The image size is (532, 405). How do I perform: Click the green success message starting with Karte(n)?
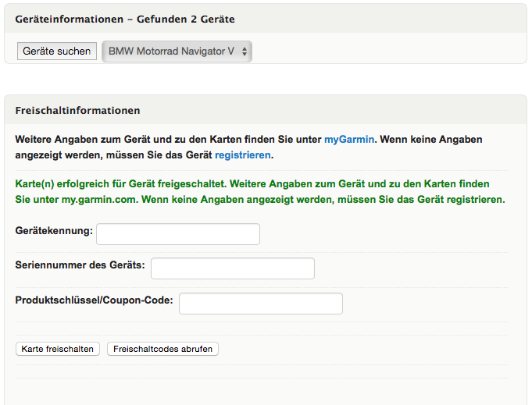(252, 184)
